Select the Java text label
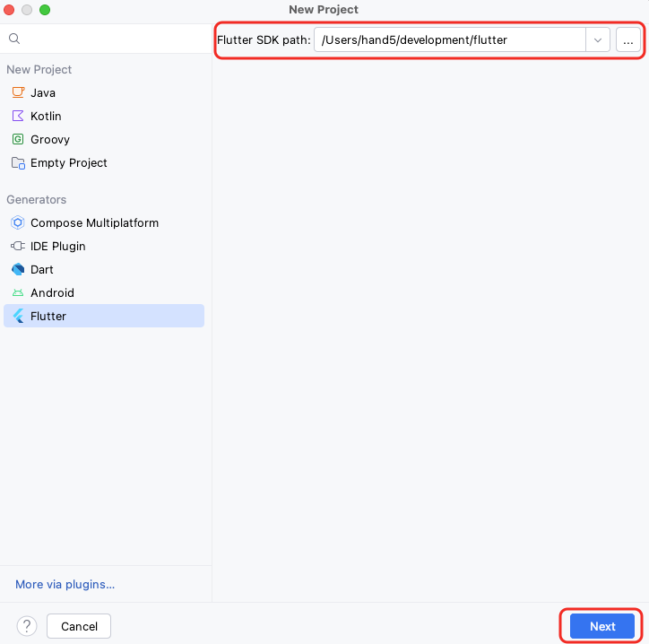Image resolution: width=649 pixels, height=644 pixels. point(43,92)
